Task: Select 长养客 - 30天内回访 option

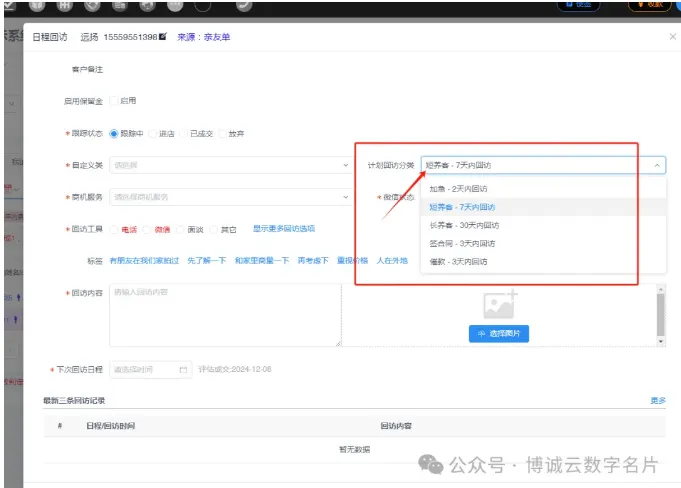Action: tap(462, 225)
